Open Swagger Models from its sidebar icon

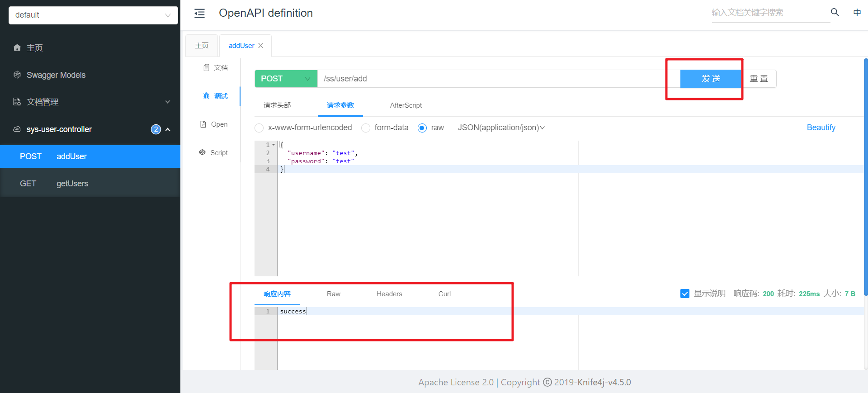[17, 75]
